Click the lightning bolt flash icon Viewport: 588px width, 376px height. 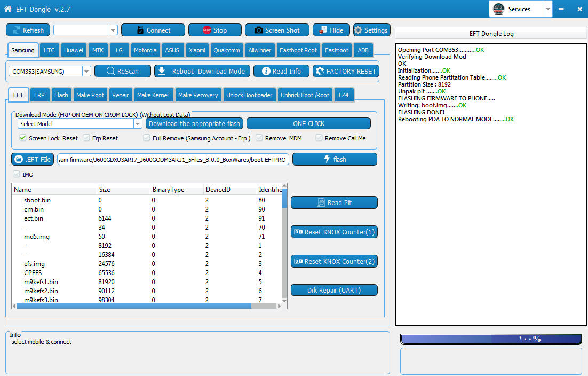[327, 159]
